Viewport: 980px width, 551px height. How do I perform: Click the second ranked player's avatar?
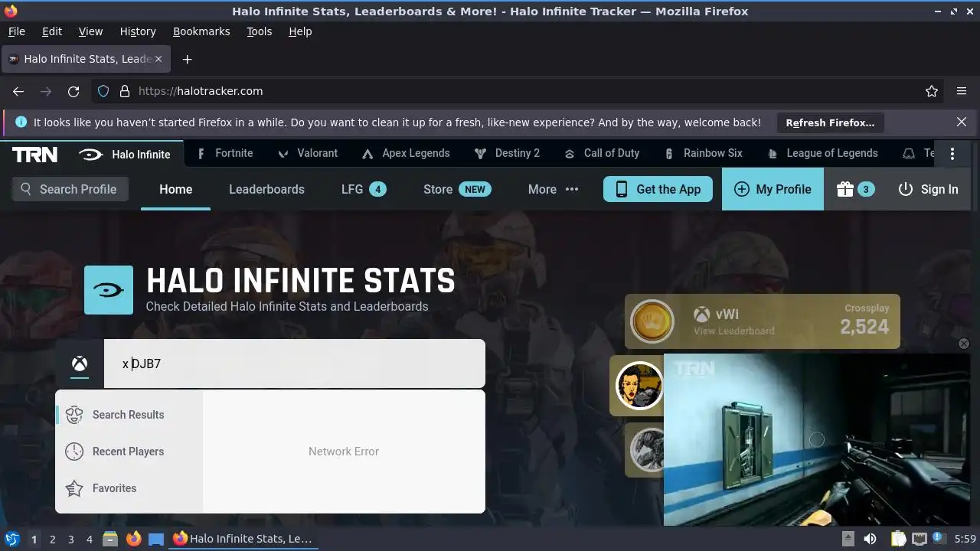(640, 386)
